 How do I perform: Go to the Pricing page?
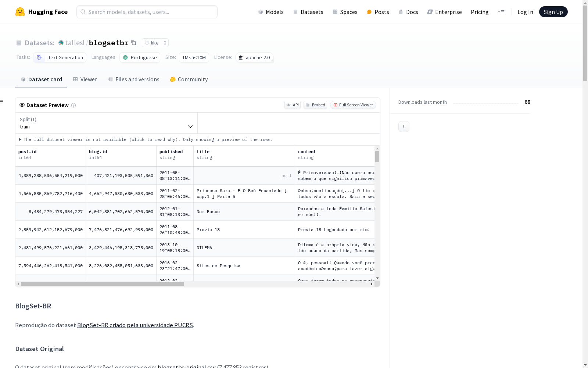coord(480,12)
